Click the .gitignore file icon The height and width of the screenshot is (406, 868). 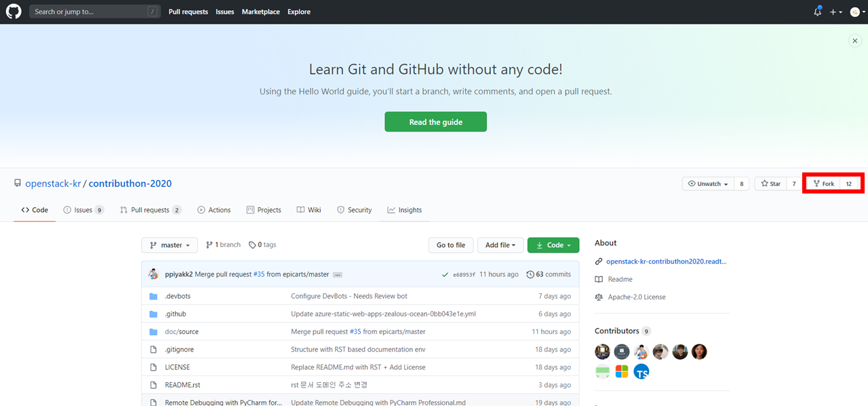tap(153, 349)
